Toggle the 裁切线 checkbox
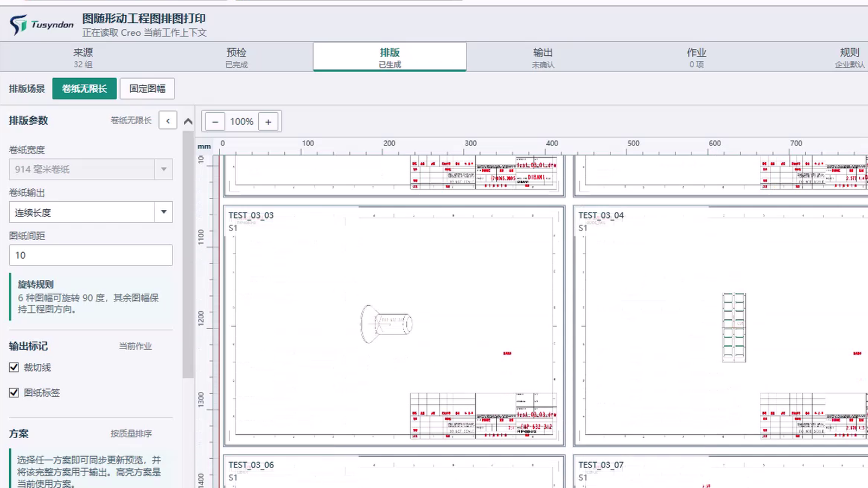This screenshot has width=868, height=488. 14,368
